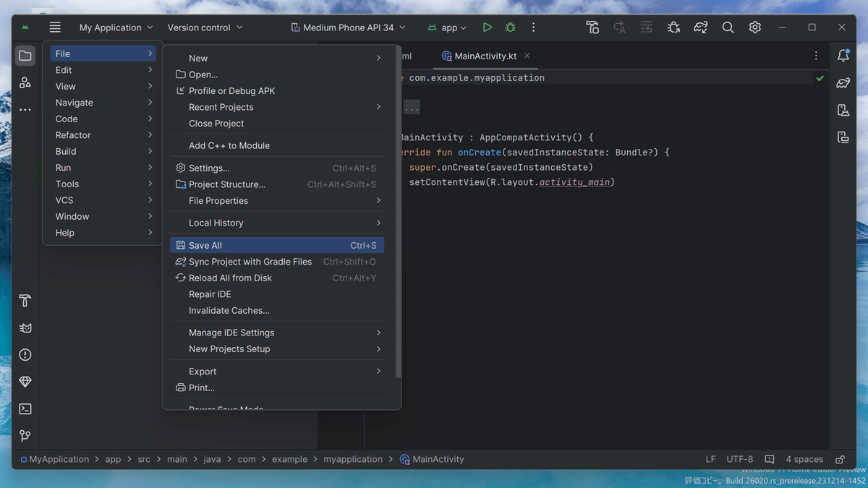The height and width of the screenshot is (488, 868).
Task: Click the hamburger main menu icon
Action: tap(55, 27)
